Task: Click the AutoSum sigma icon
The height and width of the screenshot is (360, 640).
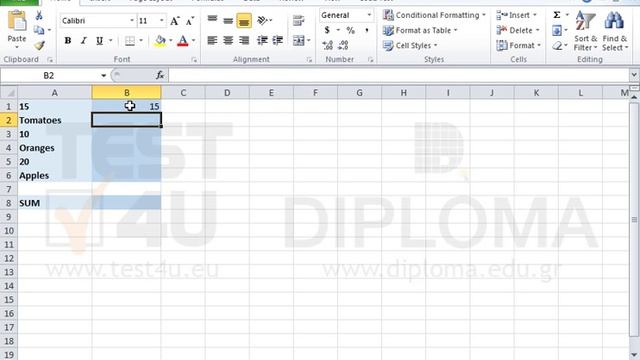Action: coord(557,15)
